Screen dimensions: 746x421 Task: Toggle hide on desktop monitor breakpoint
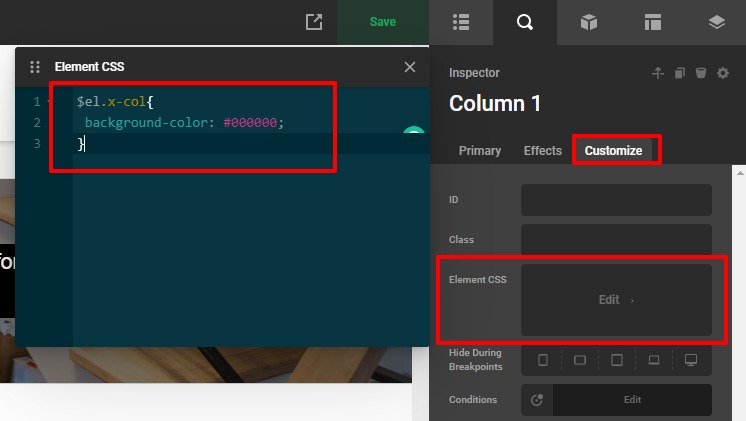690,360
